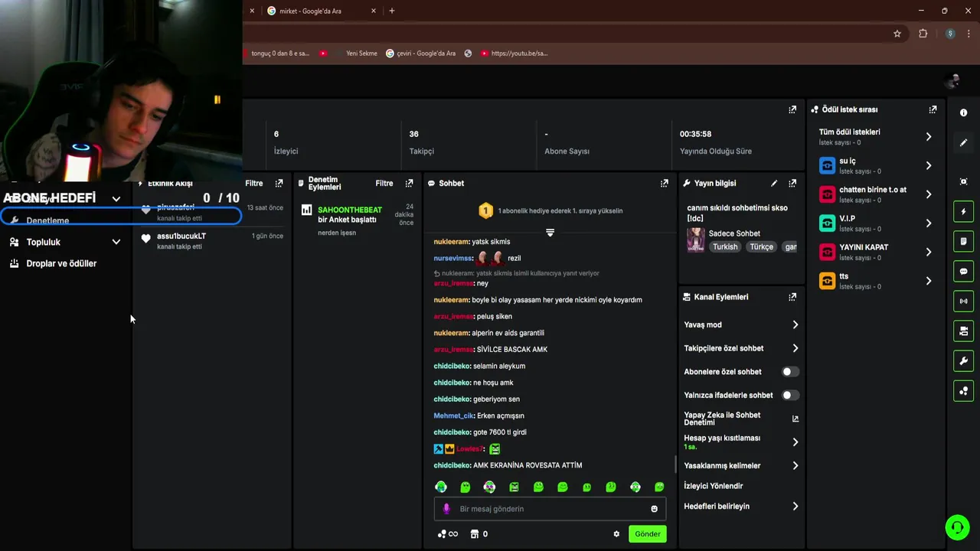This screenshot has width=980, height=551.
Task: Open the https://youtu.be bookmark
Action: [514, 54]
